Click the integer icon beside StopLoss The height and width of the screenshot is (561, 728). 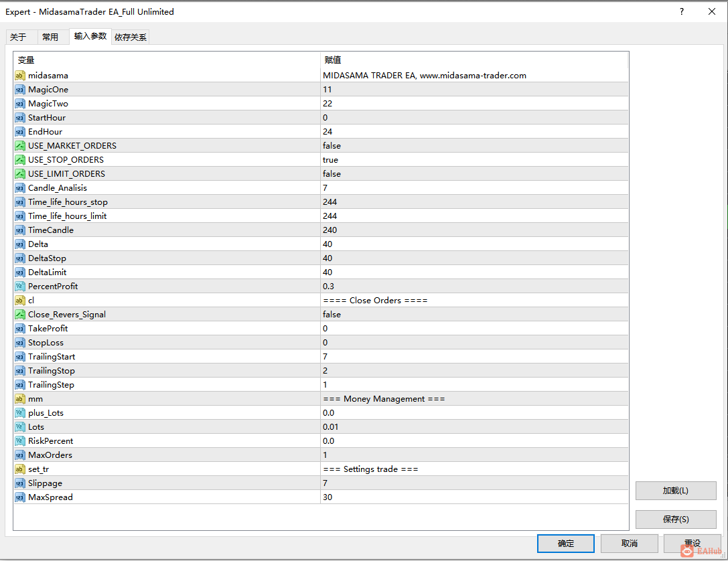pyautogui.click(x=19, y=343)
